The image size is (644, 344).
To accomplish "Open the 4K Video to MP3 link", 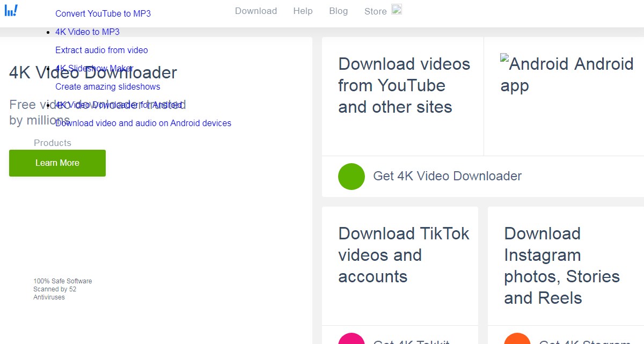I will point(87,32).
